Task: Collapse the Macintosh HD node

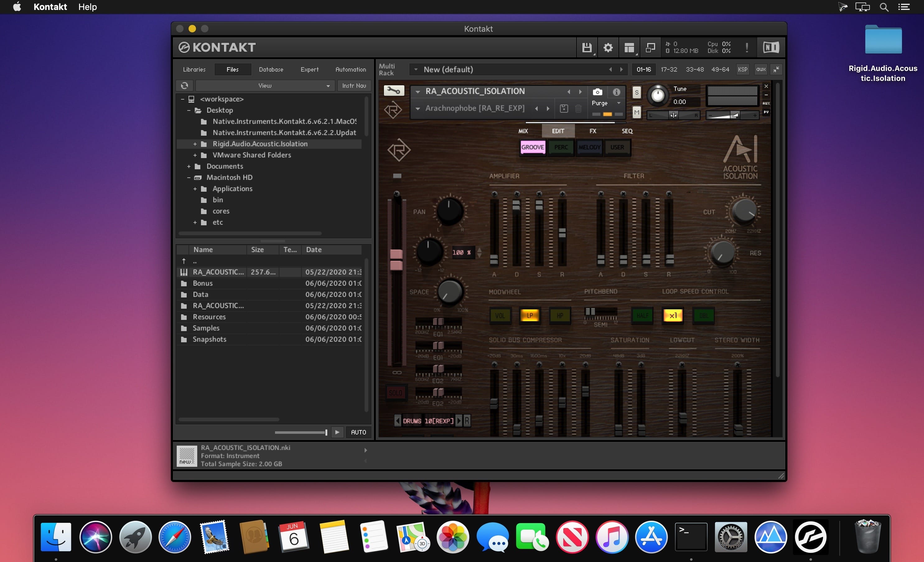Action: pyautogui.click(x=189, y=178)
